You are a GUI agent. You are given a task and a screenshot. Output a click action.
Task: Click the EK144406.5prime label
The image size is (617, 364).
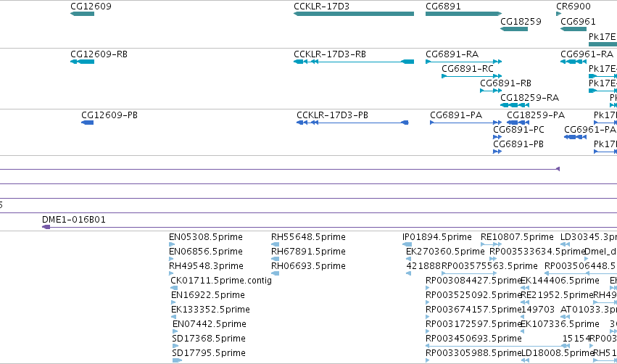click(x=560, y=281)
